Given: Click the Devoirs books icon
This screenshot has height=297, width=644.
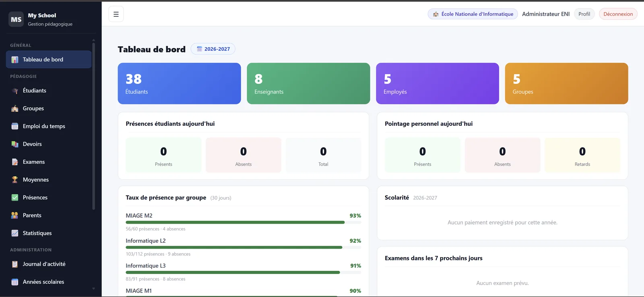Looking at the screenshot, I should (x=15, y=144).
